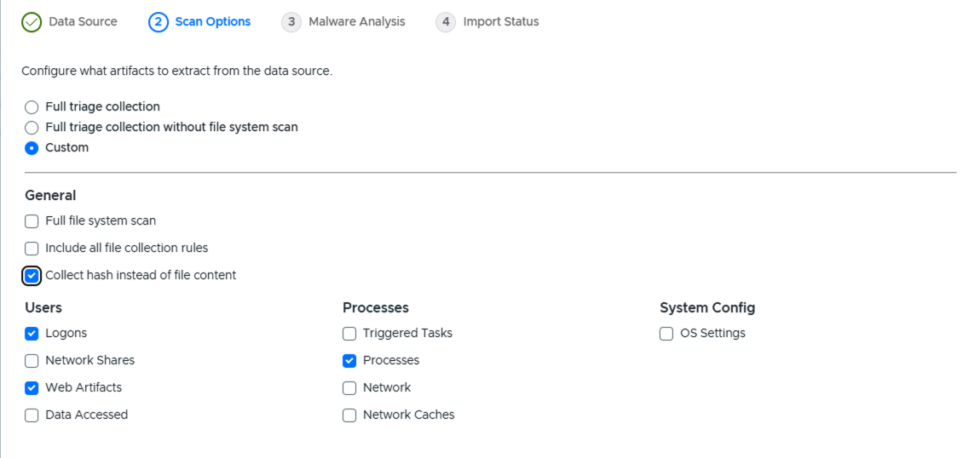The width and height of the screenshot is (980, 458).
Task: Select the Custom radio option
Action: (x=32, y=148)
